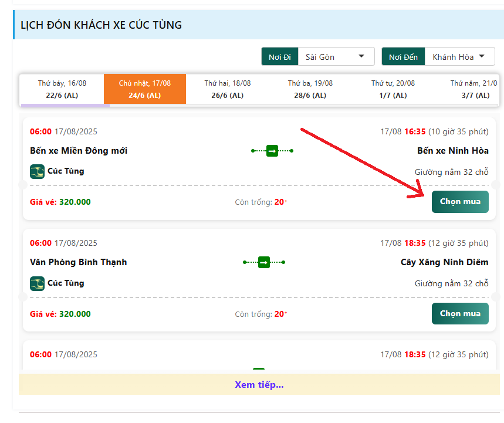Image resolution: width=504 pixels, height=423 pixels.
Task: Click the Cúc Tùng logo on the second trip
Action: point(38,283)
